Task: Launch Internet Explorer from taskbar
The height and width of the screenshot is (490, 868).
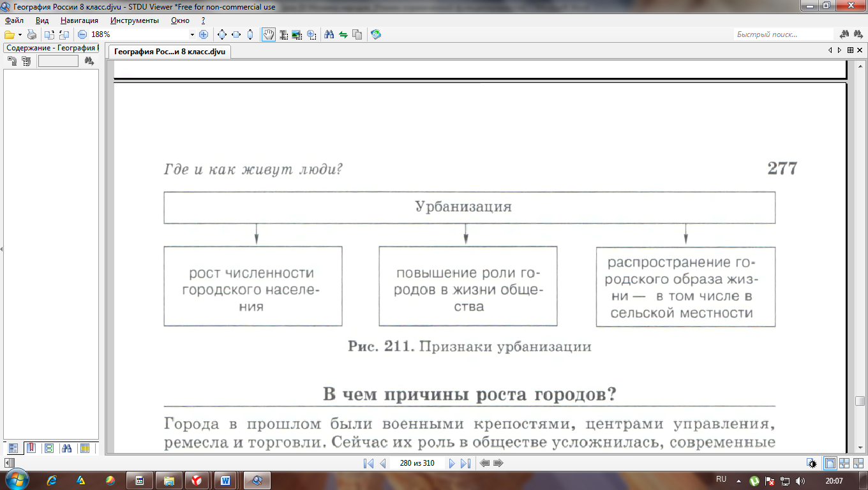Action: click(52, 480)
